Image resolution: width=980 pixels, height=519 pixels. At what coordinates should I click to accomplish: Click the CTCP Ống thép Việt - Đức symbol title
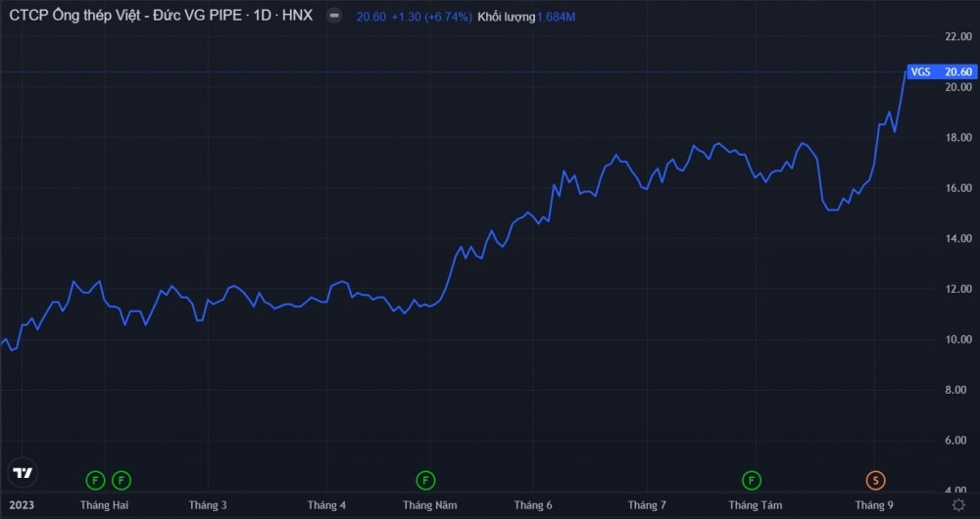[161, 17]
